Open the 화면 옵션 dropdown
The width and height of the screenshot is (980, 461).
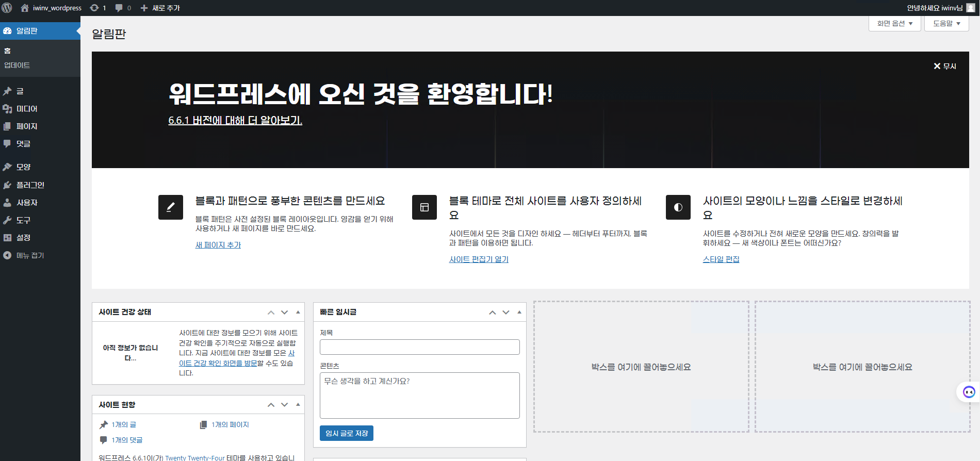click(895, 24)
